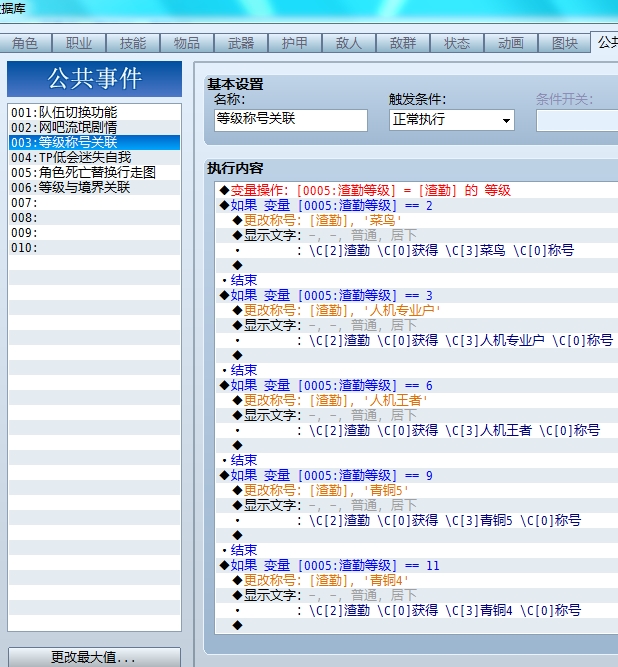618x667 pixels.
Task: Select the 图块 tab
Action: coord(565,43)
